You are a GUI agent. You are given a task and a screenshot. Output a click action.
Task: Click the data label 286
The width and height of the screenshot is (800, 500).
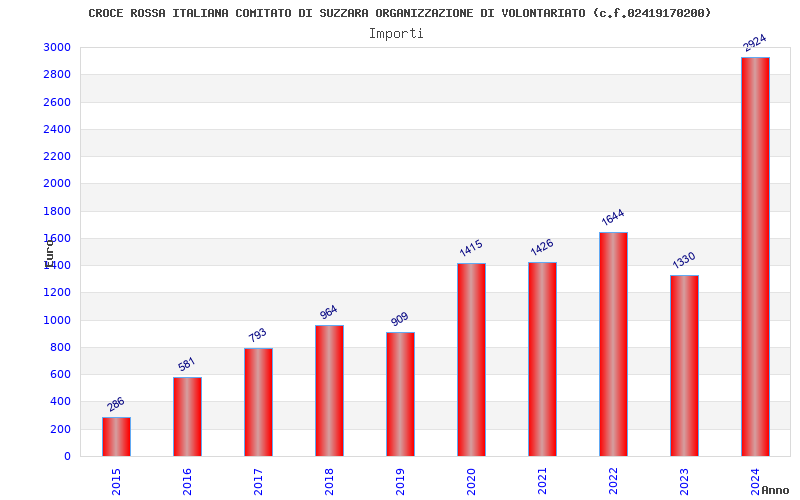(116, 404)
